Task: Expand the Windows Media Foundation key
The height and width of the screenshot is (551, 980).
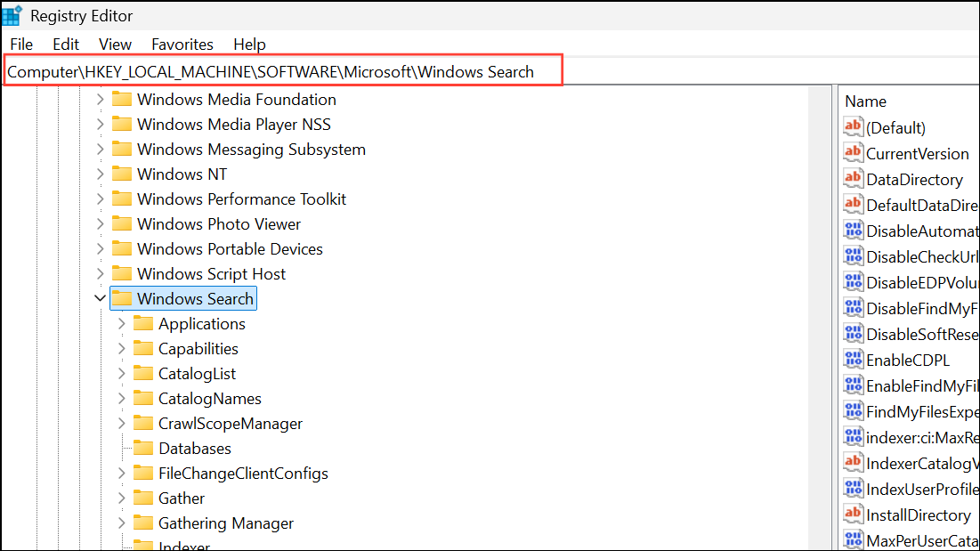Action: click(100, 100)
